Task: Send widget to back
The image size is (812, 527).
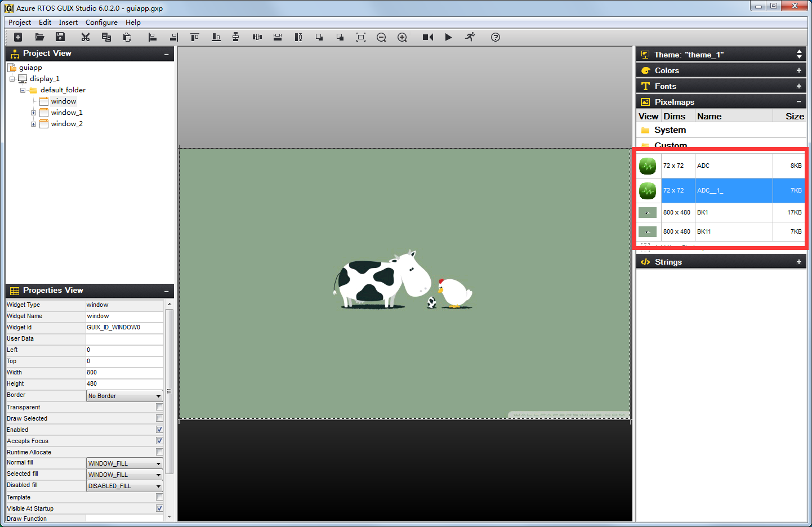Action: [340, 37]
